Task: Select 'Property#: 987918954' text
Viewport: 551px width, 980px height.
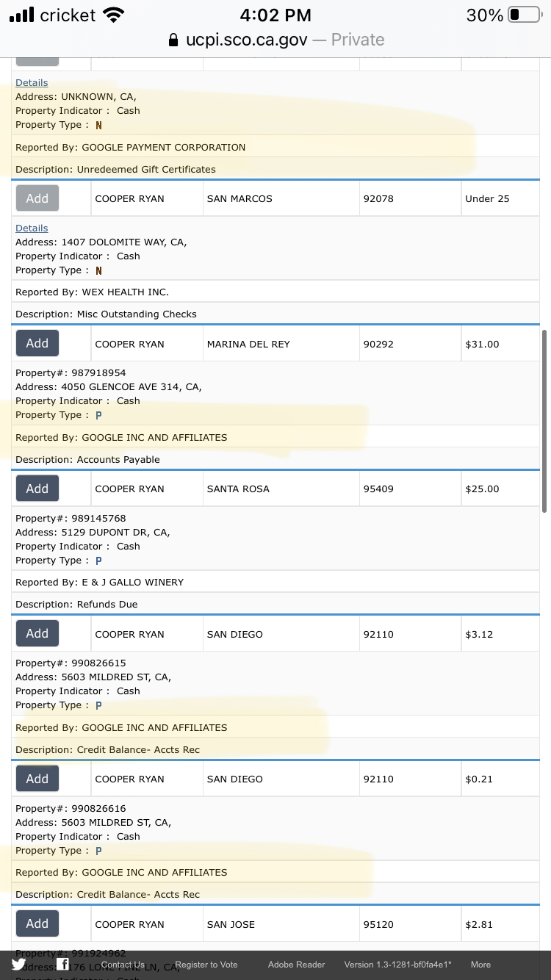Action: pyautogui.click(x=71, y=373)
